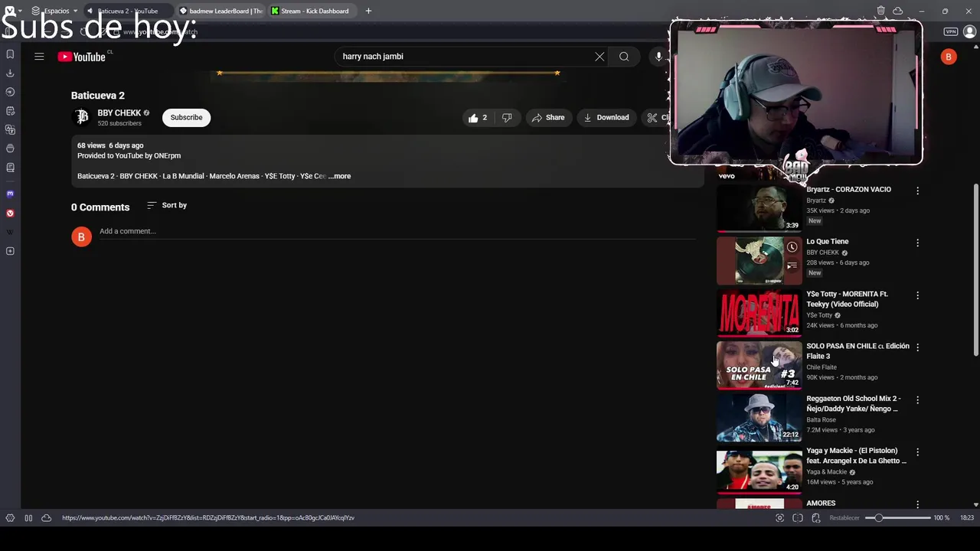This screenshot has height=551, width=980.
Task: Open the downloads panel in sidebar
Action: pyautogui.click(x=10, y=73)
